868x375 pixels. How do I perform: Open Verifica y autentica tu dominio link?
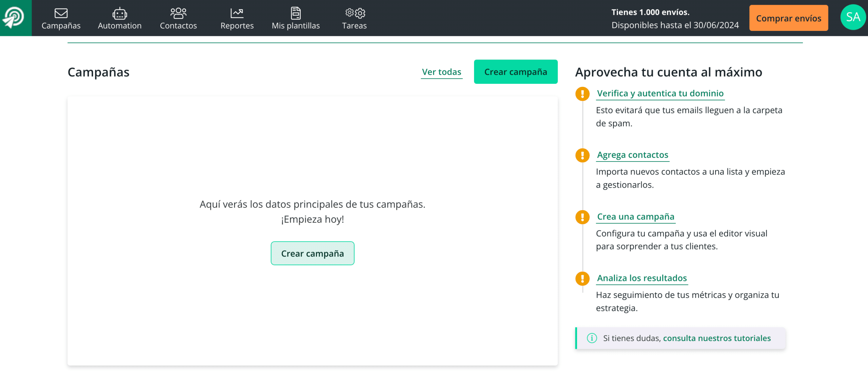tap(660, 93)
